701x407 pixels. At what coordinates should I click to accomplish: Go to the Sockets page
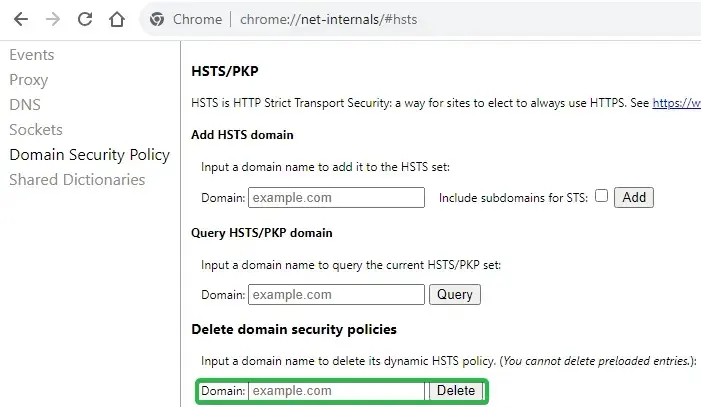[36, 130]
